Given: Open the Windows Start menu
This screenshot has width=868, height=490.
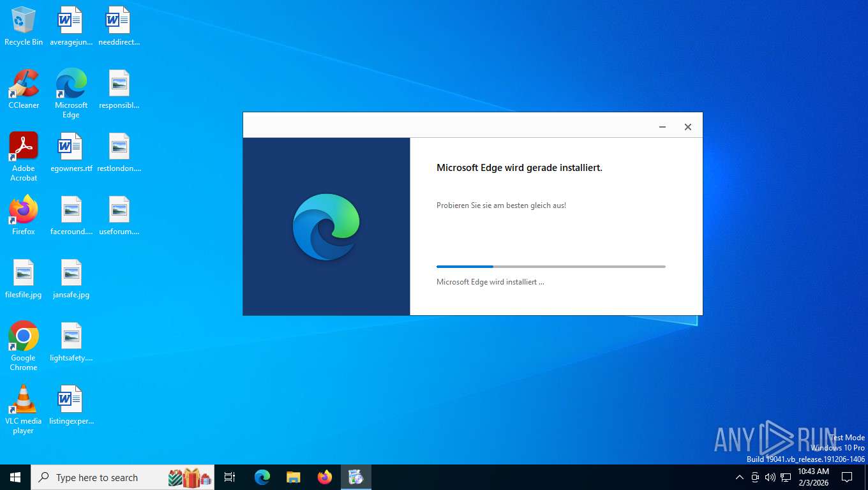Looking at the screenshot, I should (x=15, y=477).
